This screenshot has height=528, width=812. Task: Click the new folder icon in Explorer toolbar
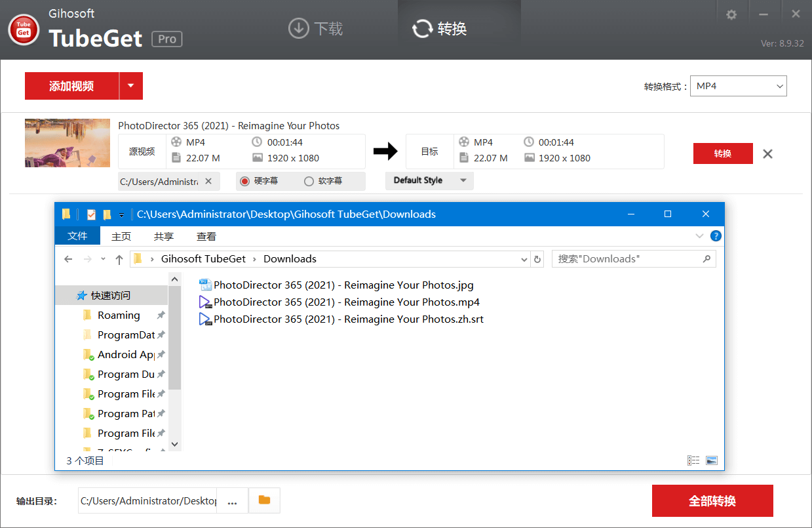[107, 214]
